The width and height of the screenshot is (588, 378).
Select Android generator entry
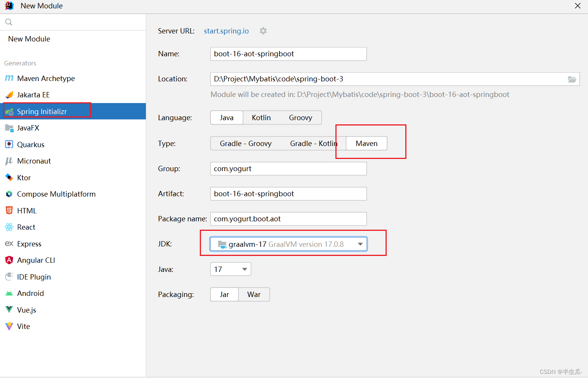tap(73, 293)
